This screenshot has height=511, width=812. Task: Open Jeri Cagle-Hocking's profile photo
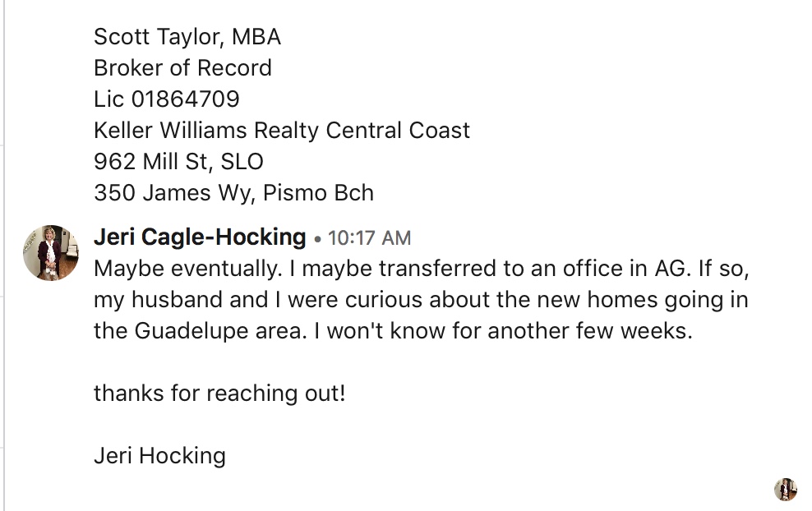point(51,253)
